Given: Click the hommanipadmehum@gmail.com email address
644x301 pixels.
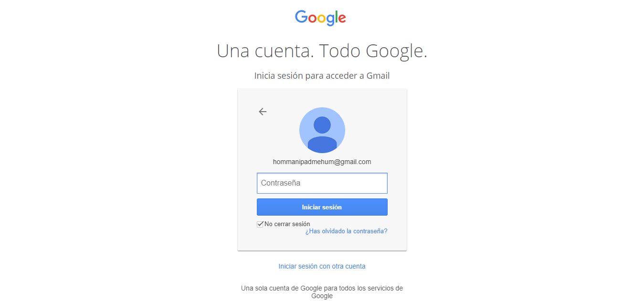Looking at the screenshot, I should (322, 162).
